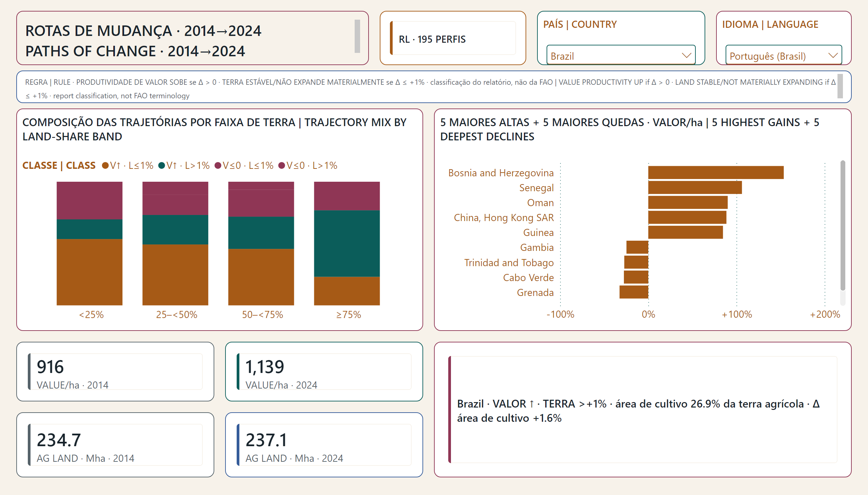Click the scrollbar of the Regra | Rule text box
Image resolution: width=868 pixels, height=495 pixels.
point(840,86)
